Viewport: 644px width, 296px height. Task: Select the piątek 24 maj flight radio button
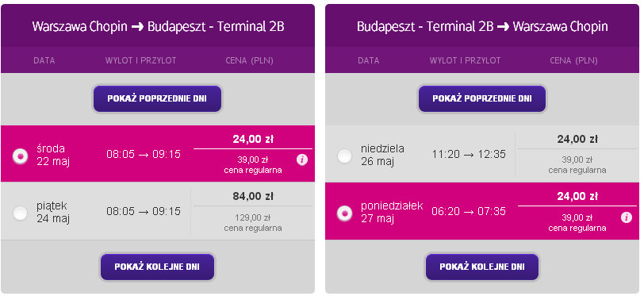tap(20, 213)
